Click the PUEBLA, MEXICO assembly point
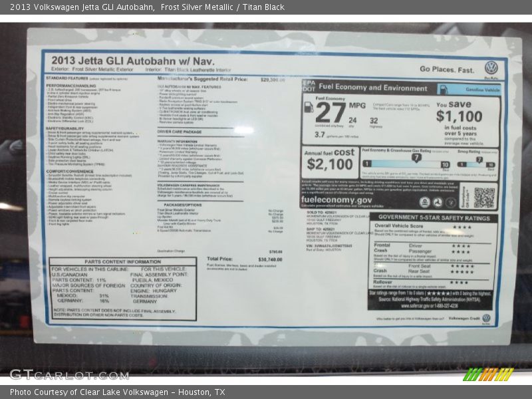Screen dimensions: 532x399 [x=153, y=280]
